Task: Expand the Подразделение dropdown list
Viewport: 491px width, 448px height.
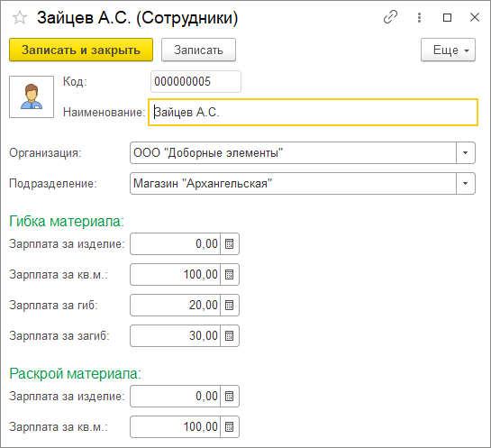Action: pos(465,183)
